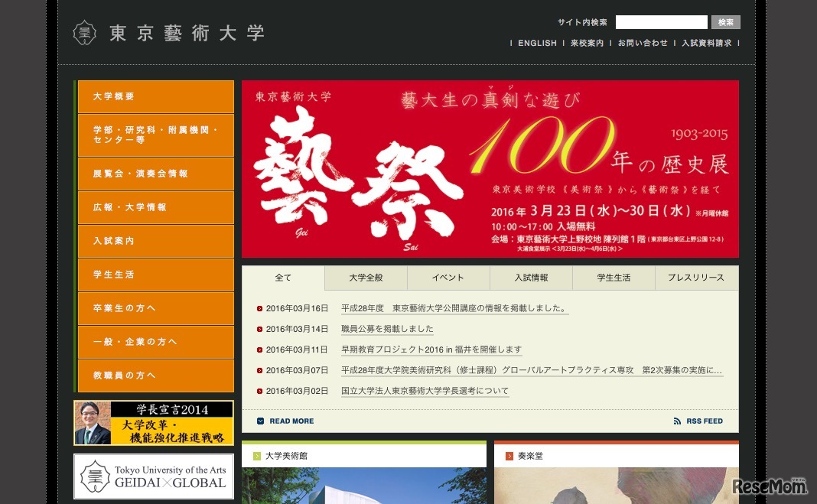Switch to the イベント tab
Image resolution: width=817 pixels, height=504 pixels.
point(448,278)
